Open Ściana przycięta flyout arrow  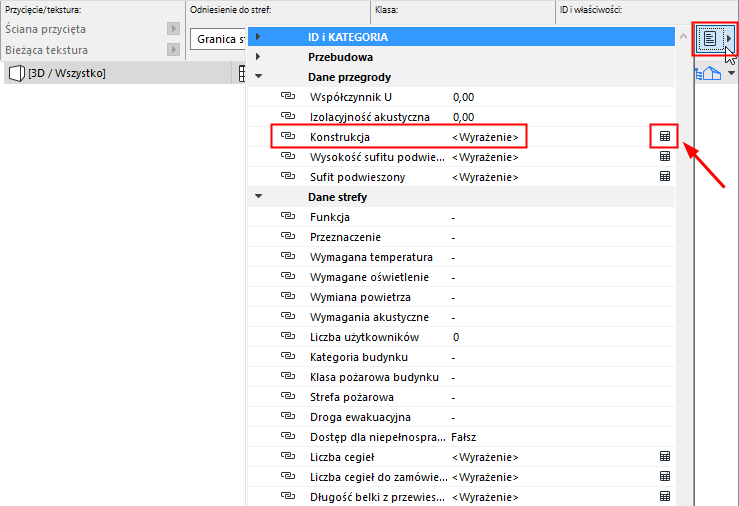173,29
